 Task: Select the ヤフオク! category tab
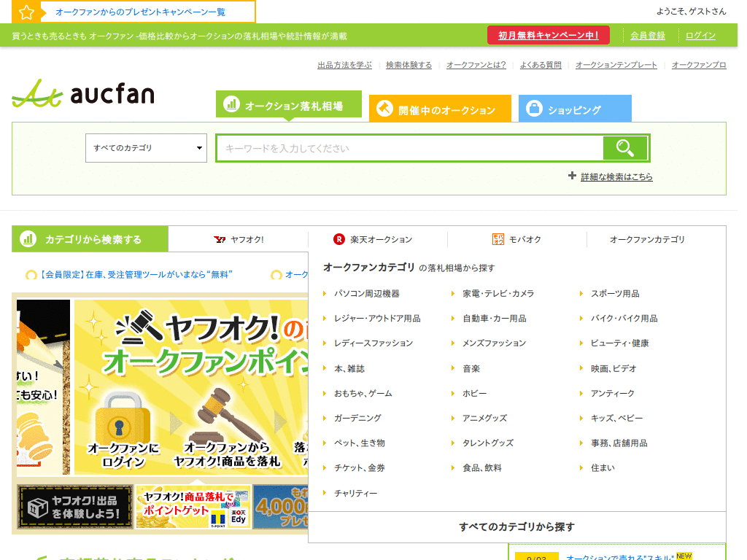pos(239,239)
